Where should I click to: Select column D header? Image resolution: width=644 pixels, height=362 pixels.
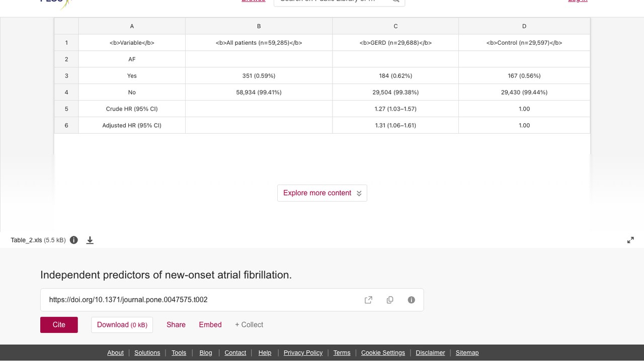tap(524, 26)
